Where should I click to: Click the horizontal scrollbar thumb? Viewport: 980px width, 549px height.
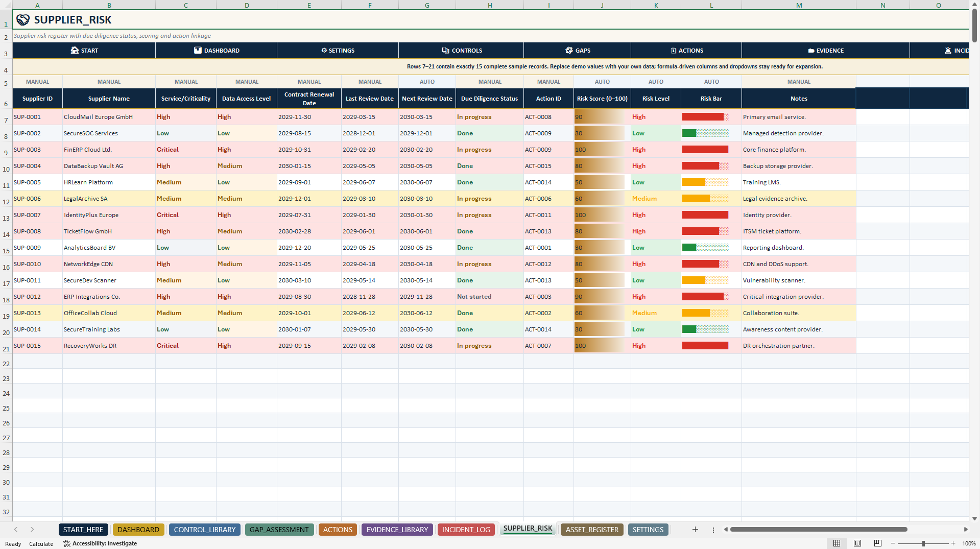[819, 530]
